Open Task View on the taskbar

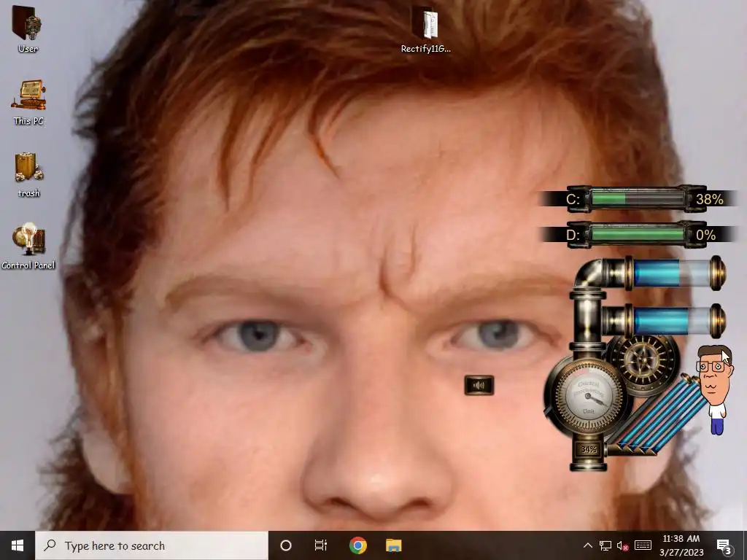[321, 545]
